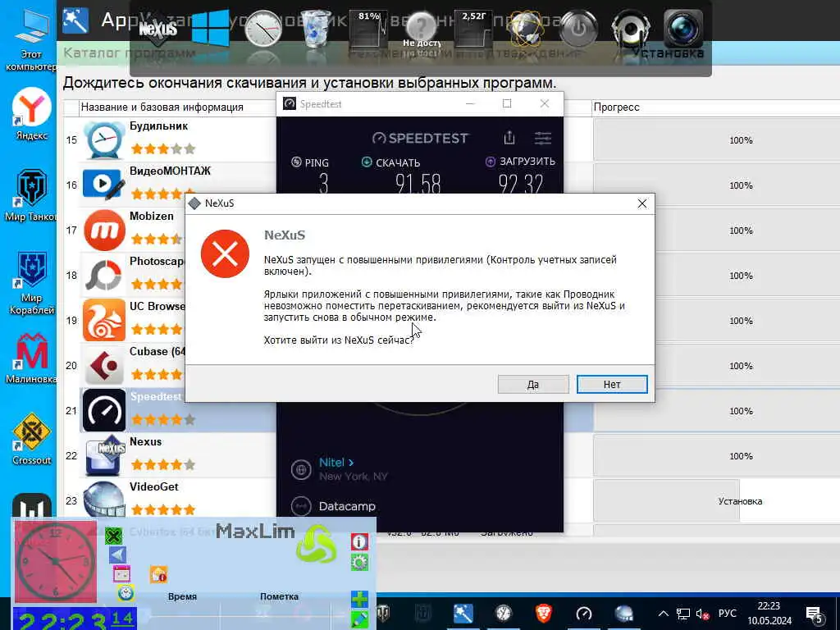The width and height of the screenshot is (840, 630).
Task: Click the 100% progress bar for Будильник
Action: [716, 140]
